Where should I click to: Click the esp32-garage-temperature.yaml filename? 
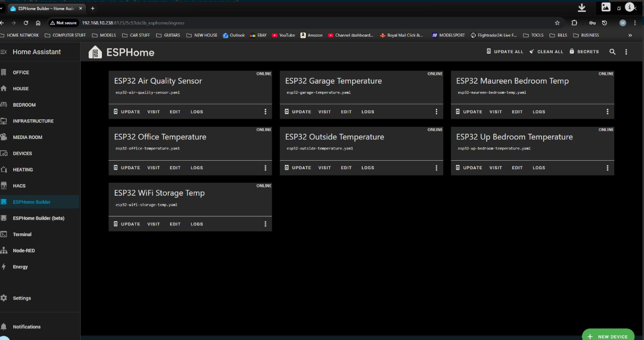(x=319, y=92)
